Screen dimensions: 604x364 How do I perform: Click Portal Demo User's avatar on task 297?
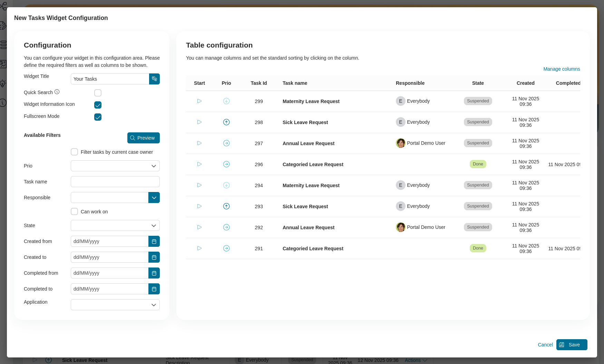click(401, 143)
